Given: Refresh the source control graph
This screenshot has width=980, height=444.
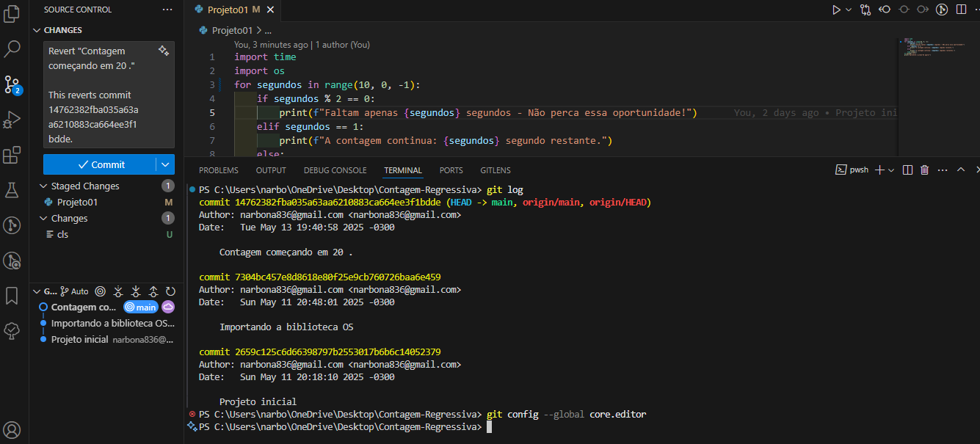Looking at the screenshot, I should tap(171, 291).
